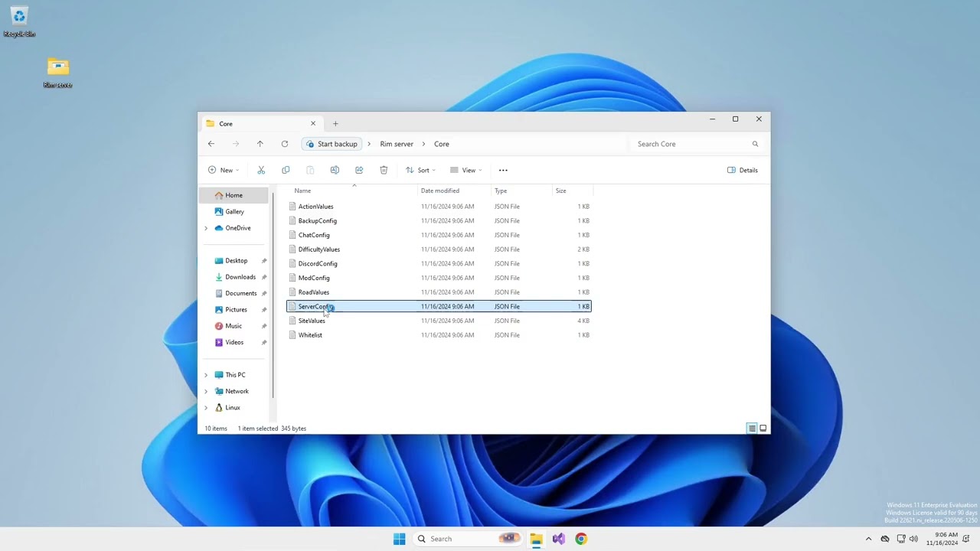Expand the Network tree node

206,391
